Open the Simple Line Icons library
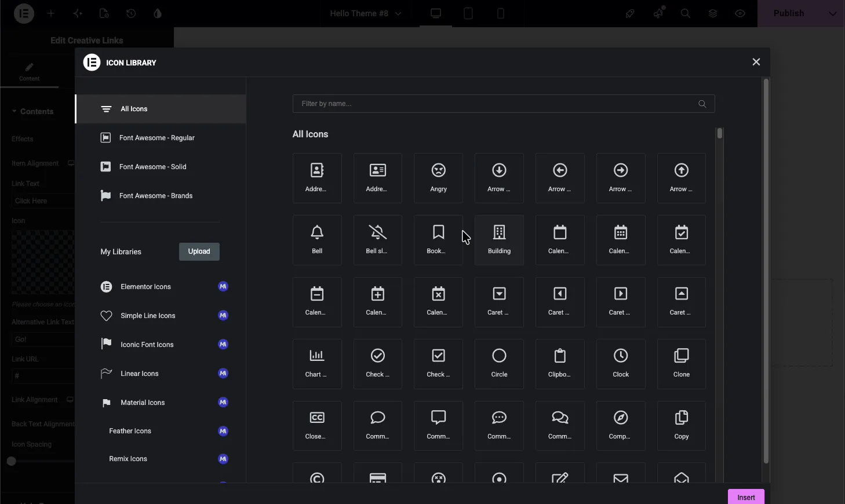 (x=161, y=316)
